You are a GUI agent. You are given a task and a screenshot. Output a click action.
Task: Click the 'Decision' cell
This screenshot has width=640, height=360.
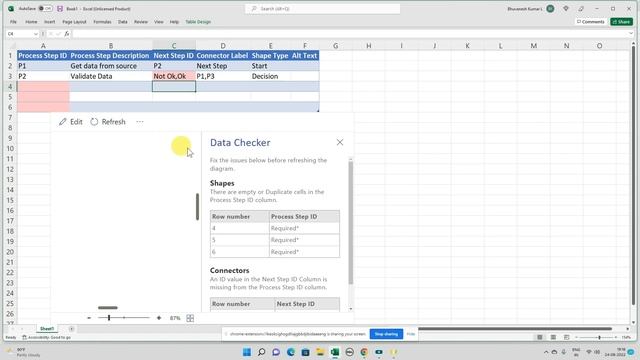(271, 76)
